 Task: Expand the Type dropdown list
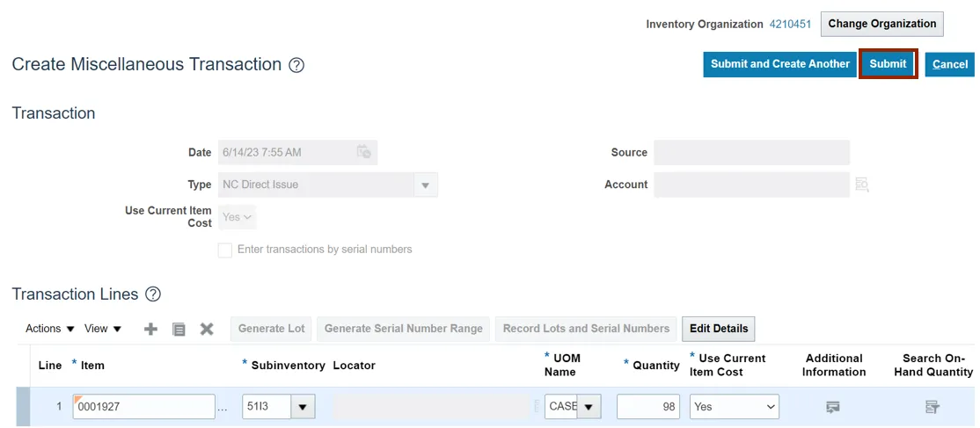425,185
